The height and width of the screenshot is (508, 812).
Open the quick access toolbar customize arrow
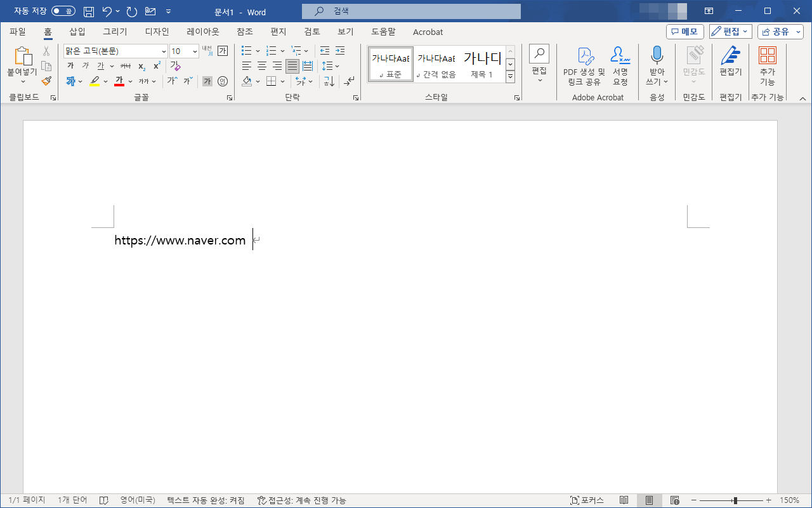coord(168,11)
